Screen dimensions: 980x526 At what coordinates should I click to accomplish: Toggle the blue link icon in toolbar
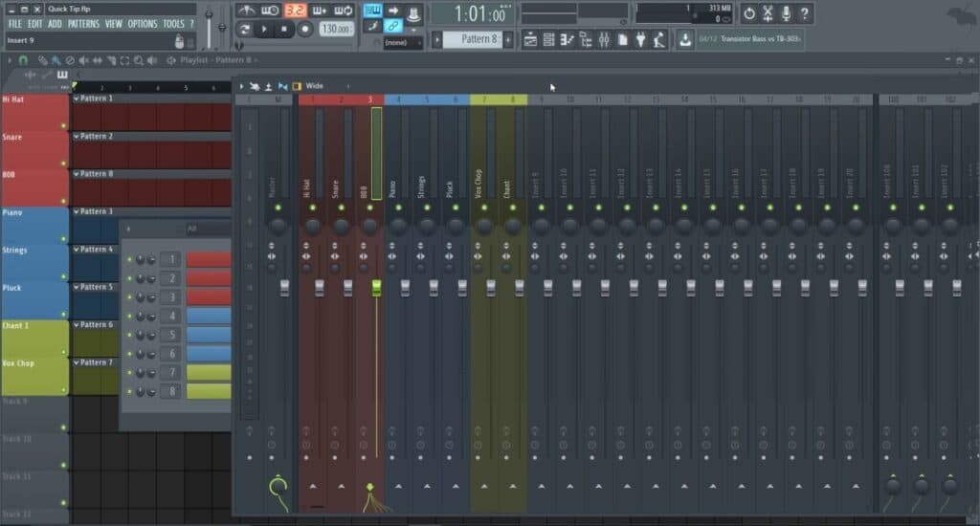coord(392,26)
